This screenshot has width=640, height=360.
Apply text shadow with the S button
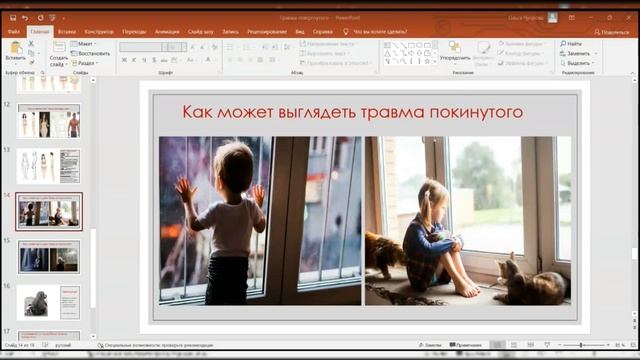(154, 60)
